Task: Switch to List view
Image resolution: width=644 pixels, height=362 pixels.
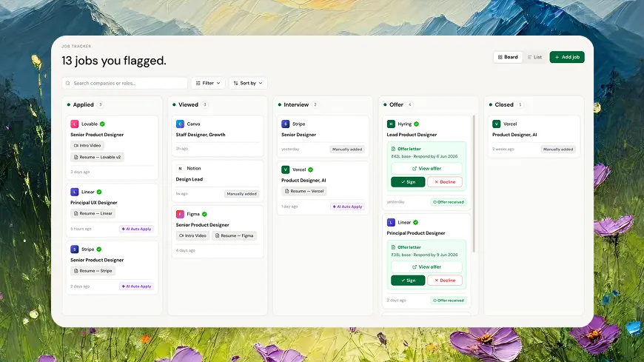Action: [x=534, y=57]
